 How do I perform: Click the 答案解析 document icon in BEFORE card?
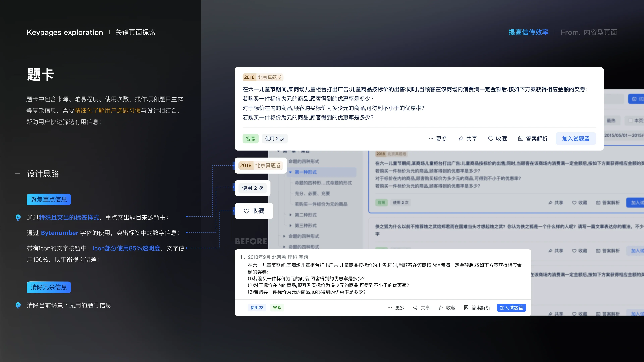(466, 308)
